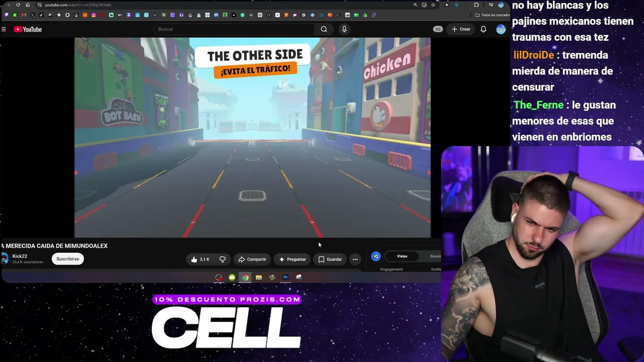Click the 'Preguntar' button
The height and width of the screenshot is (362, 644).
pos(292,259)
